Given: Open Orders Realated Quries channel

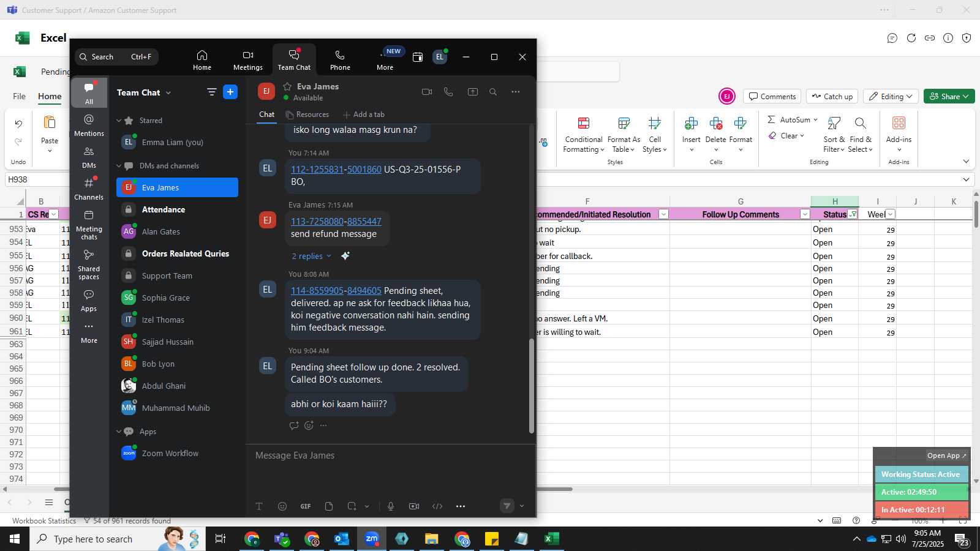Looking at the screenshot, I should click(178, 253).
